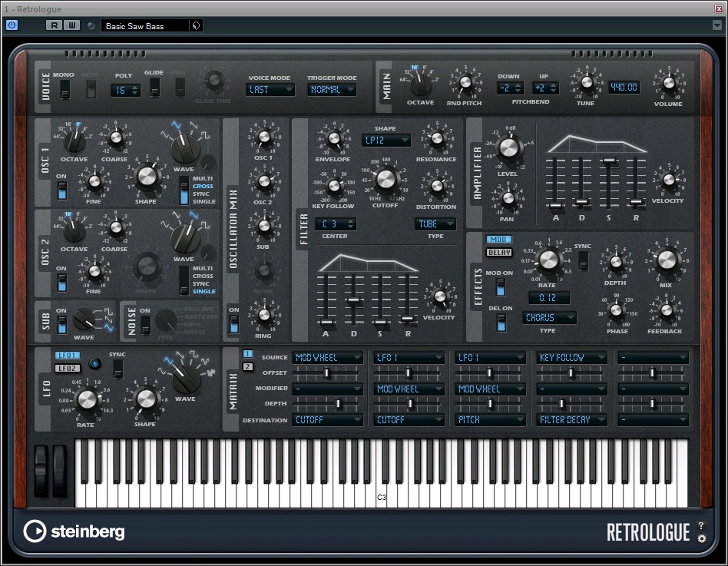Click the main Tune knob
This screenshot has width=728, height=566.
587,82
